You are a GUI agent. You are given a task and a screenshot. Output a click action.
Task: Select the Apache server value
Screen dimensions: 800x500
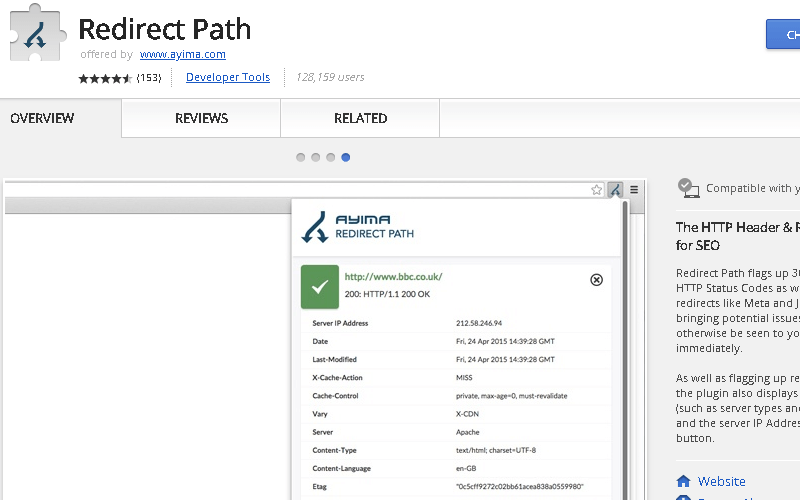468,432
